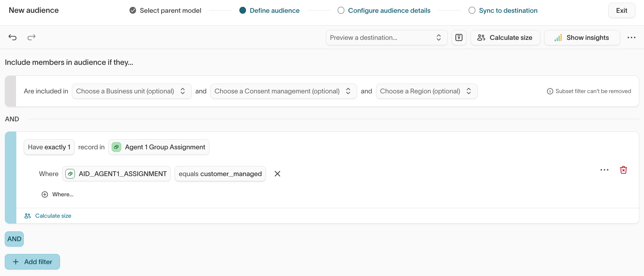The height and width of the screenshot is (276, 644).
Task: Undo the last change
Action: 12,37
